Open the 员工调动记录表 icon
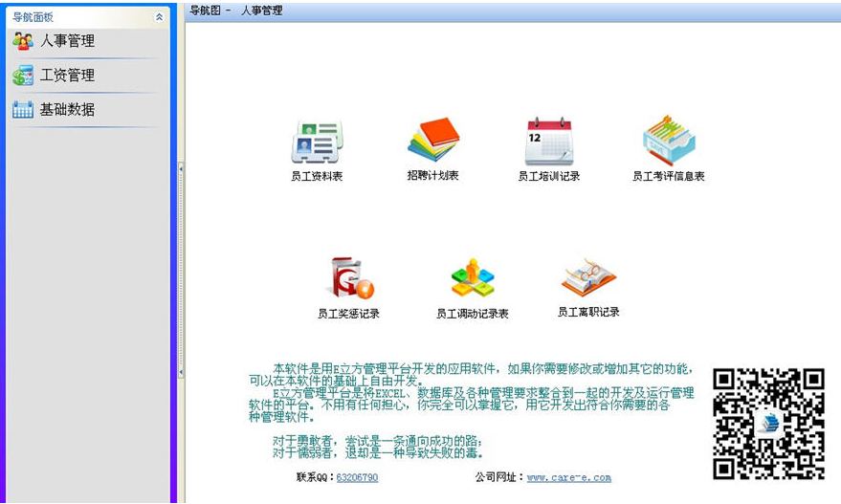841x504 pixels. coord(473,277)
